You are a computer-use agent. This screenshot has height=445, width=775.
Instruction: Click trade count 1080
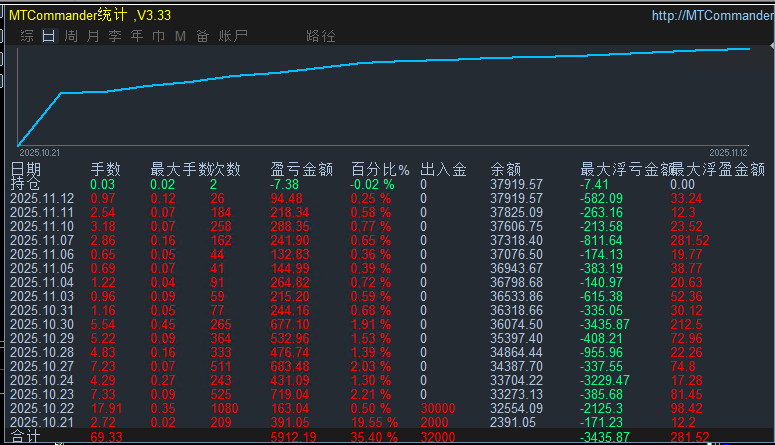pos(224,408)
